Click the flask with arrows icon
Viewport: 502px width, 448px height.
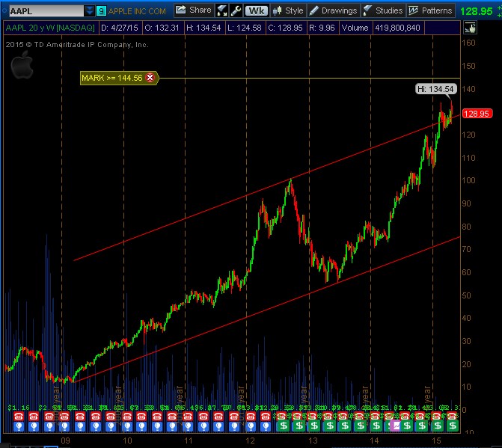click(x=221, y=10)
